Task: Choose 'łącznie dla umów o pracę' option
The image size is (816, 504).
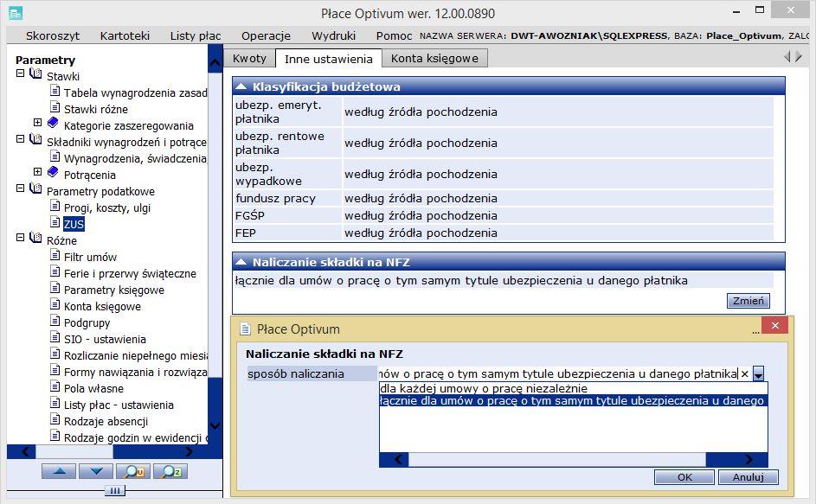Action: [574, 401]
